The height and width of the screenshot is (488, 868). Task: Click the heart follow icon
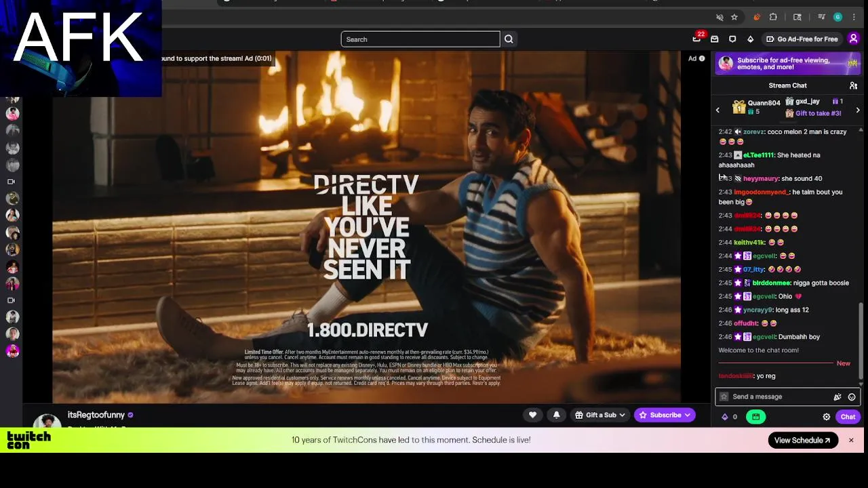[x=533, y=415]
